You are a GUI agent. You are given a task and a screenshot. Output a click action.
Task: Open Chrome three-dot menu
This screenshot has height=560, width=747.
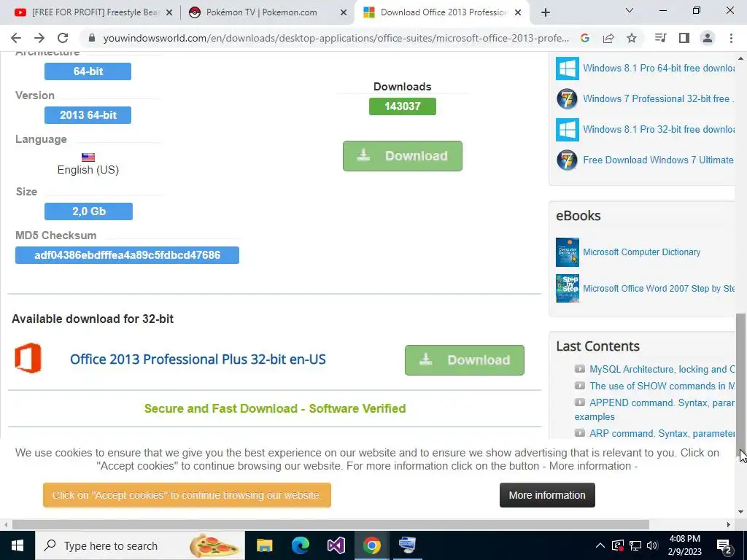click(x=731, y=38)
